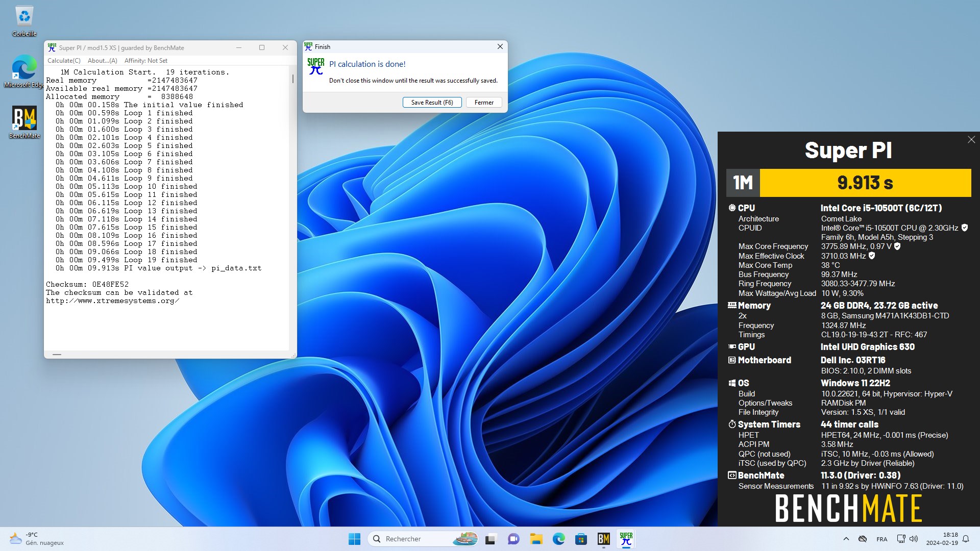980x551 pixels.
Task: Click Affinity: Not Set menu item
Action: tap(146, 60)
